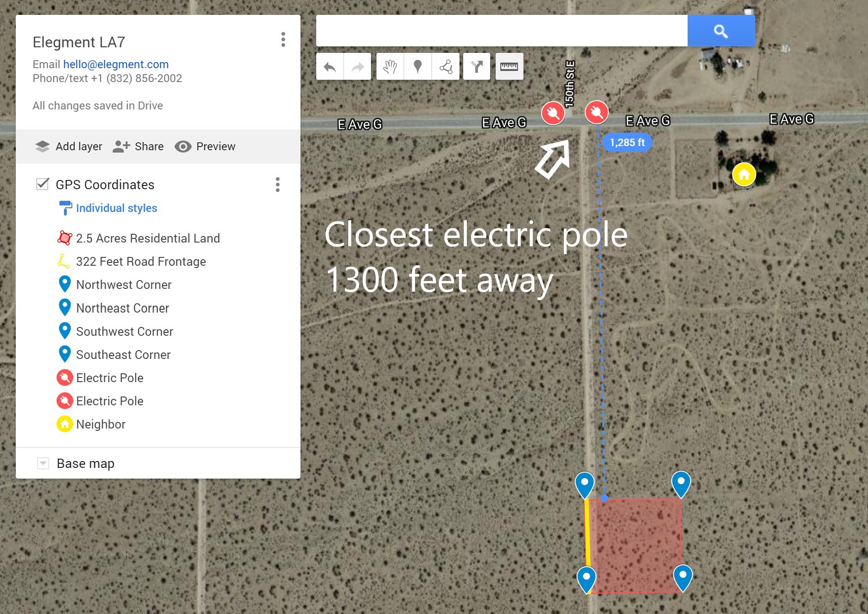Click the Add layer button

coord(69,147)
